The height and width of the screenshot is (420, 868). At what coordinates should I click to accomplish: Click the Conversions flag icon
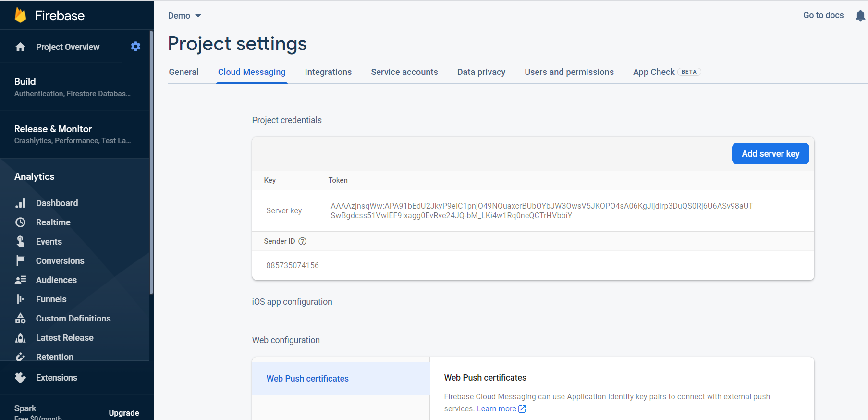point(21,261)
